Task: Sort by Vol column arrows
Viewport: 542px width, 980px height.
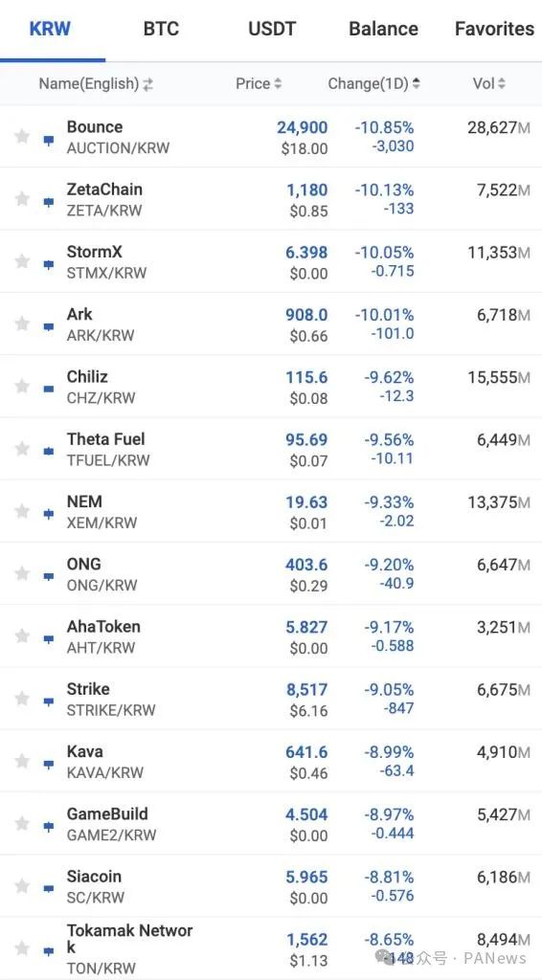Action: [x=502, y=84]
